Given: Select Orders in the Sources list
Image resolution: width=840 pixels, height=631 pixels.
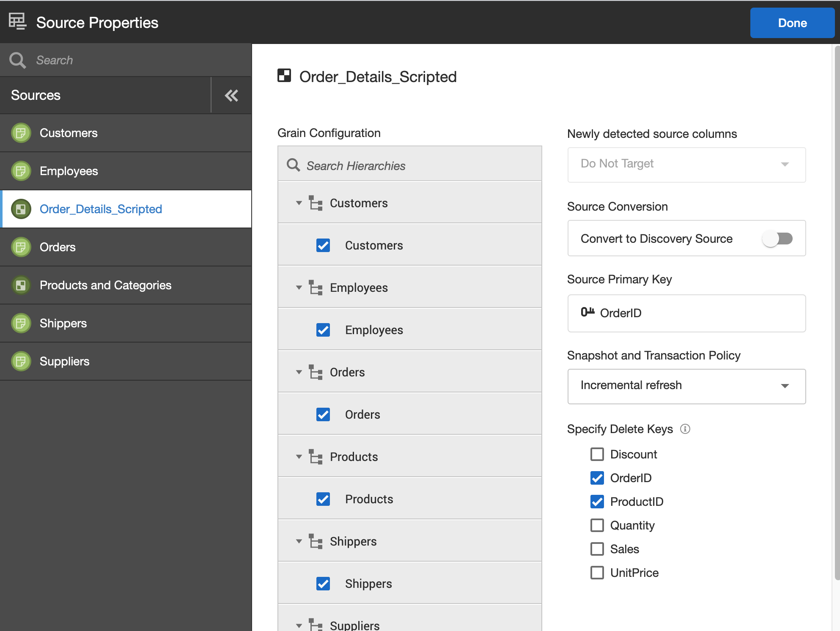Looking at the screenshot, I should 58,247.
